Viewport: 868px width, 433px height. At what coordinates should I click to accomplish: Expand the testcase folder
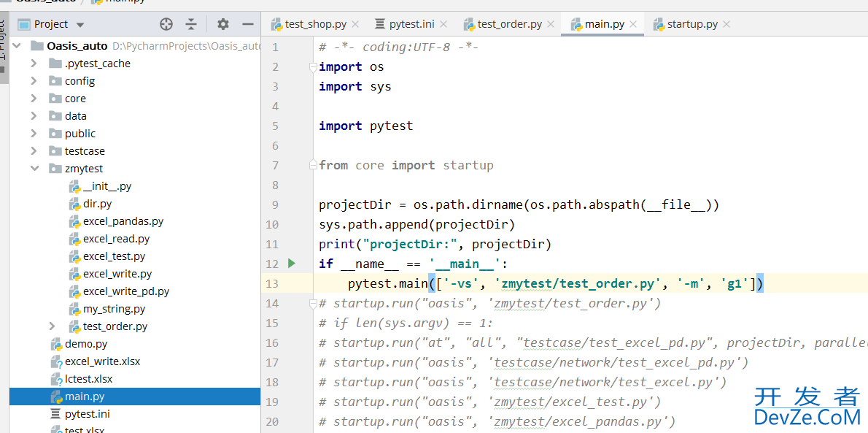coord(34,151)
